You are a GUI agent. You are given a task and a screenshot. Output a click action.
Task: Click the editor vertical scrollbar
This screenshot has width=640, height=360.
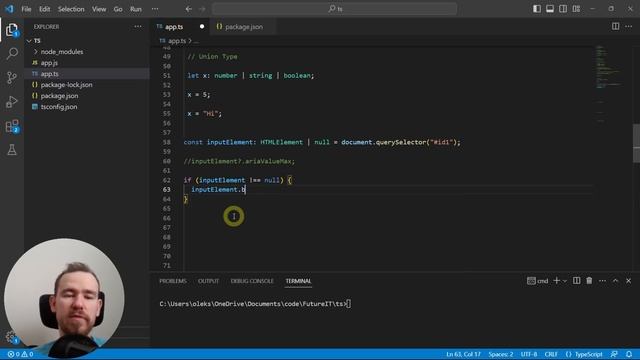click(x=636, y=143)
